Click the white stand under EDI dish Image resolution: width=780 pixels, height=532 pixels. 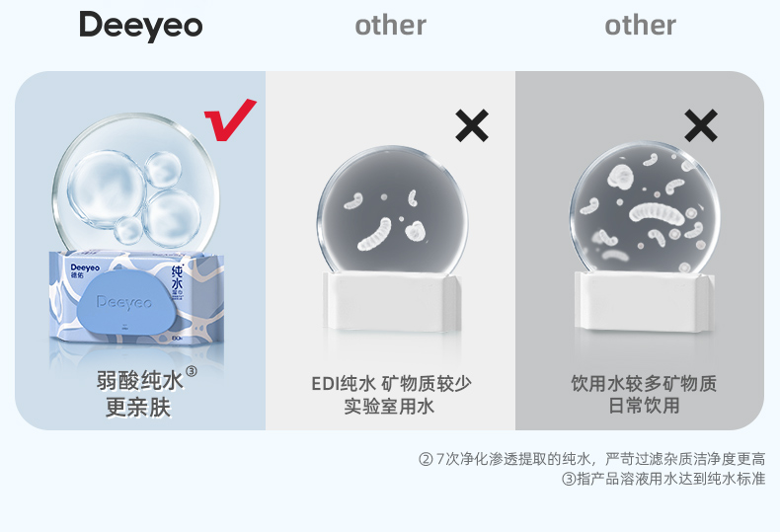(392, 302)
